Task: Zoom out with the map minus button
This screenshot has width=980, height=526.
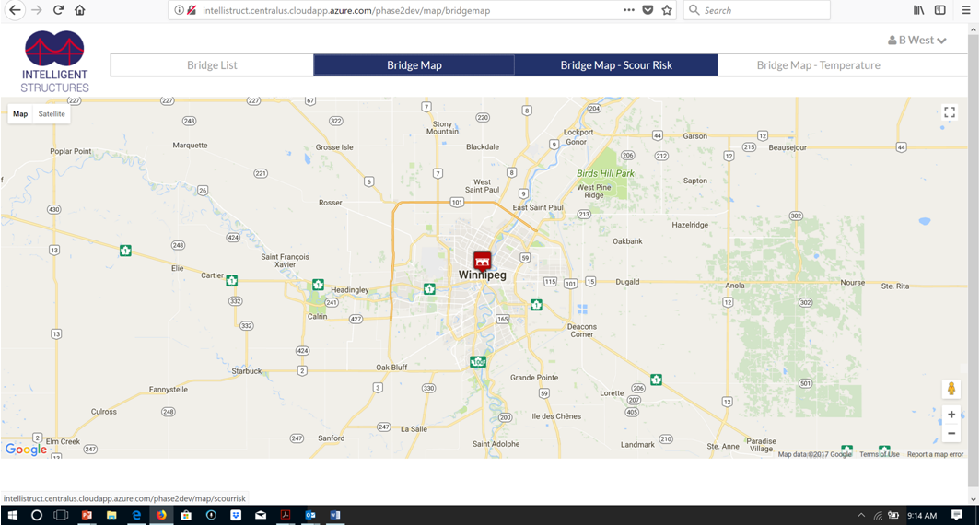Action: [951, 433]
